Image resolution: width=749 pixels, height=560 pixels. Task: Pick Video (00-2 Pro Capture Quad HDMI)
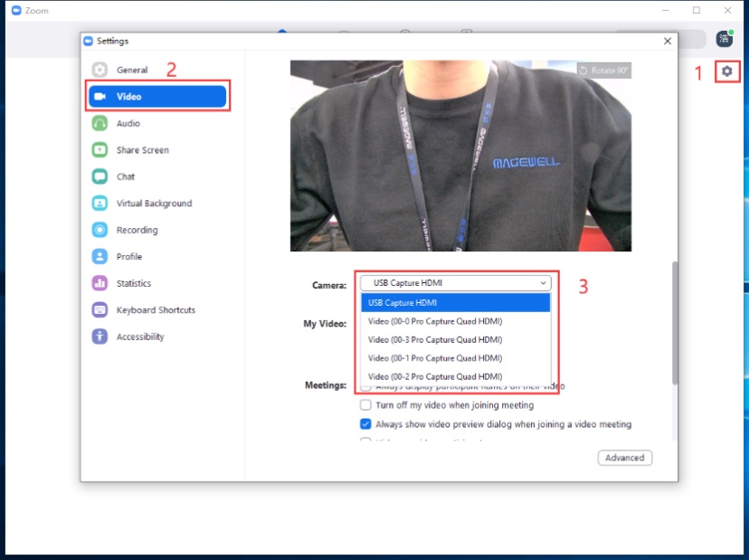tap(456, 376)
